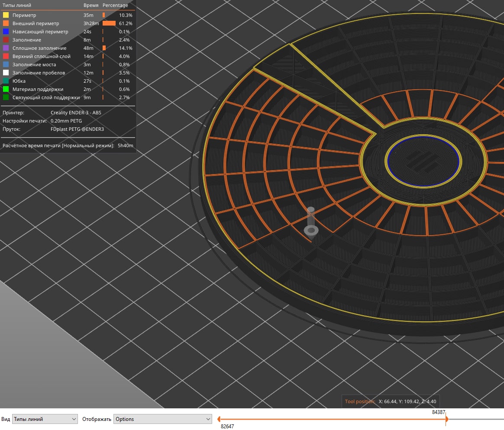Viewport: 504px width, 430px height.
Task: Click the 14.1% percentage value
Action: [x=126, y=48]
